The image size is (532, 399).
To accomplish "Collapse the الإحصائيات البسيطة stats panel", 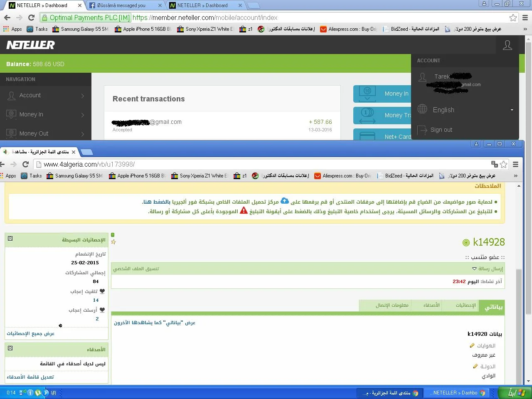I will [x=10, y=239].
